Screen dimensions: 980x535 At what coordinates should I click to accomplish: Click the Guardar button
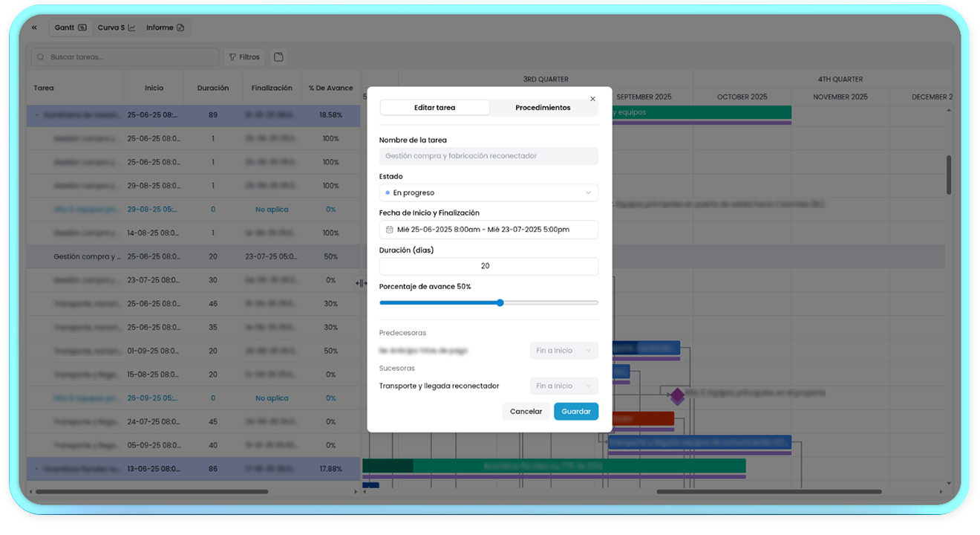point(575,411)
